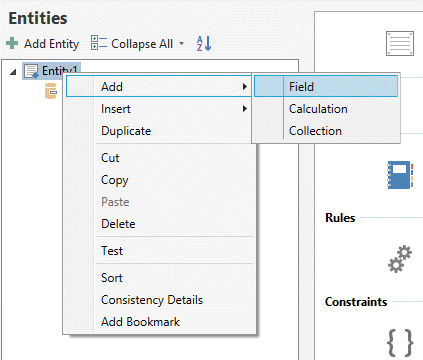Click the green plus Add Entity icon
This screenshot has height=360, width=423.
[x=12, y=43]
